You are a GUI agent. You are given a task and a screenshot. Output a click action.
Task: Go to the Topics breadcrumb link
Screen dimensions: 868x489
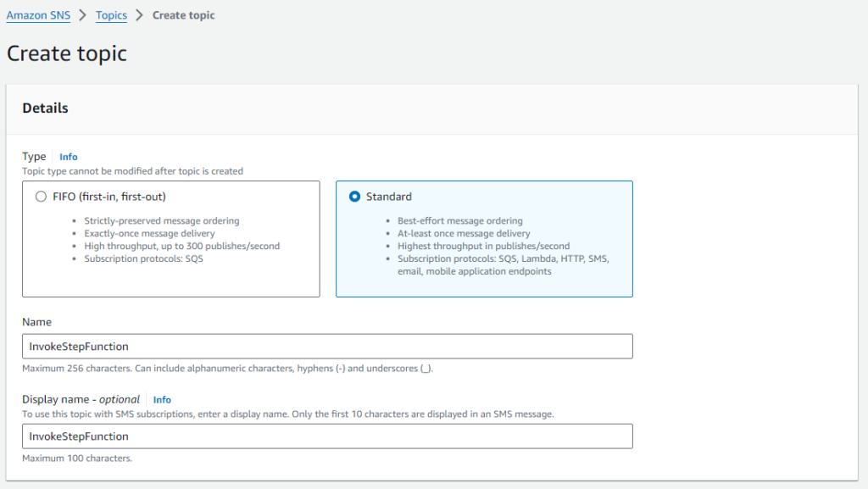(x=111, y=15)
